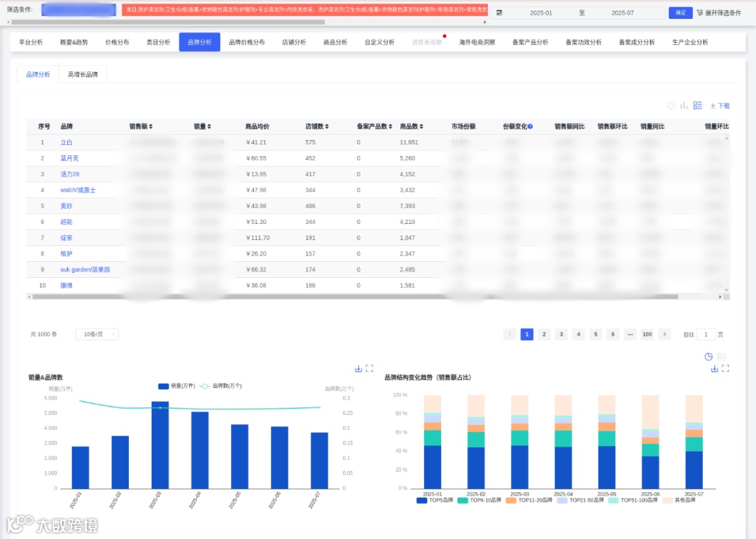Download the brand structure trend chart
Viewport: 756px width, 539px height.
(x=714, y=368)
